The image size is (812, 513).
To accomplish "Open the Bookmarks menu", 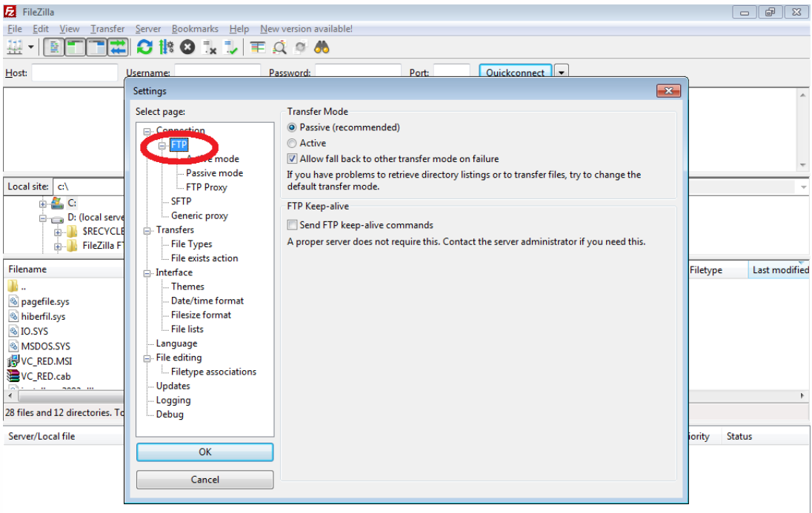I will click(195, 29).
